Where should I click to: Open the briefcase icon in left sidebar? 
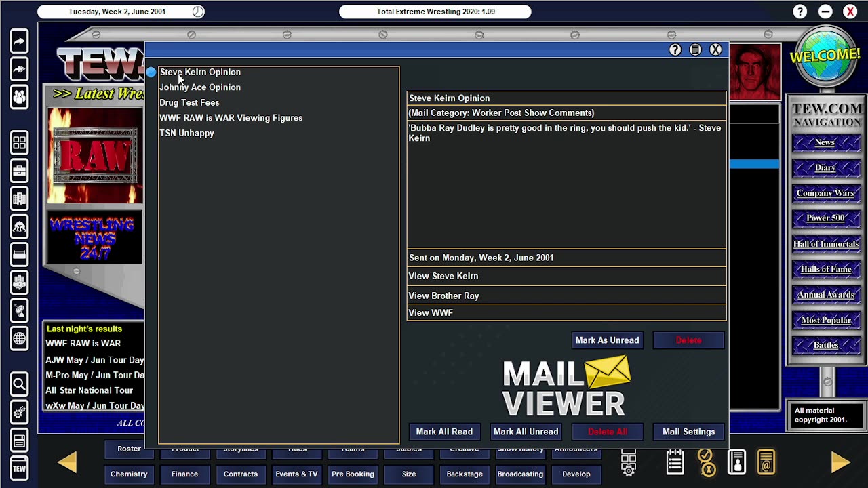pyautogui.click(x=19, y=170)
